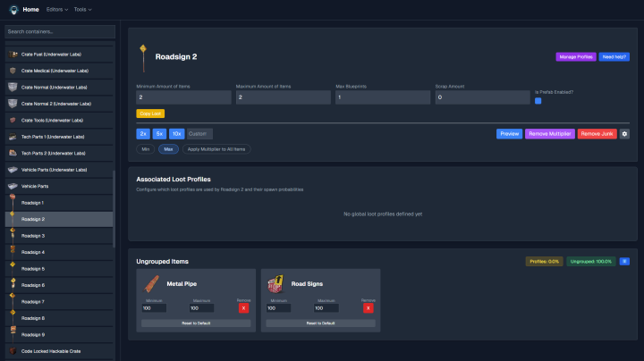Click the Roadsign 7 icon in sidebar
The image size is (644, 361).
13,301
